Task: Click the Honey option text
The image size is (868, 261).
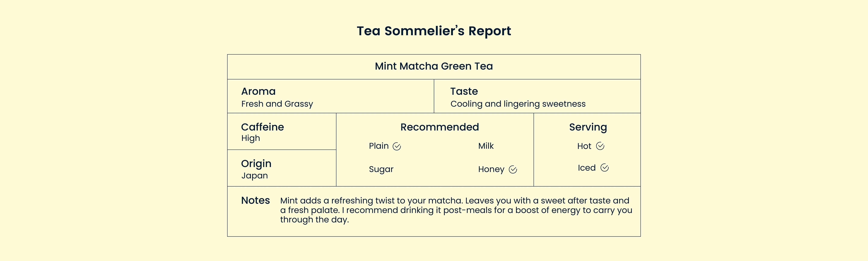Action: 491,169
